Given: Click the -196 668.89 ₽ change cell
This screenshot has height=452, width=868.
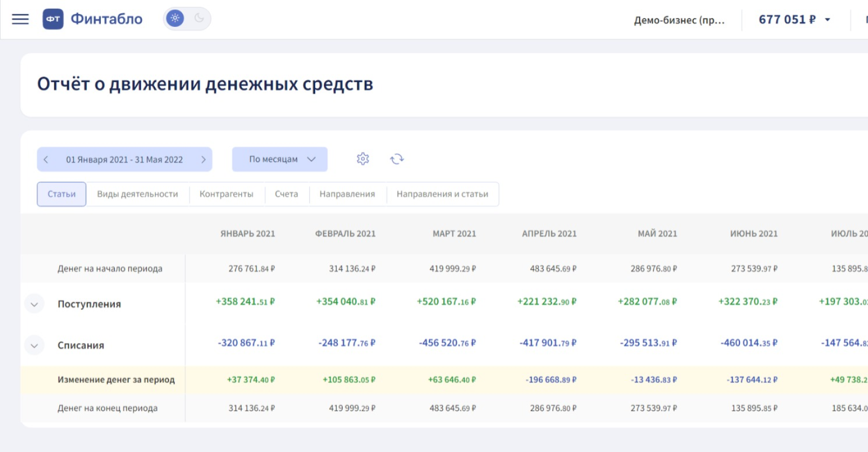Looking at the screenshot, I should click(551, 380).
